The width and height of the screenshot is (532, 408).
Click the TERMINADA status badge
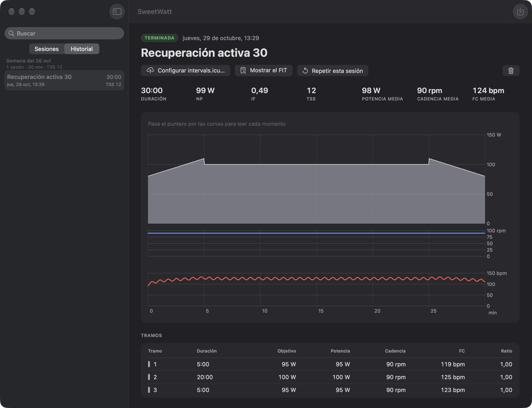point(159,38)
